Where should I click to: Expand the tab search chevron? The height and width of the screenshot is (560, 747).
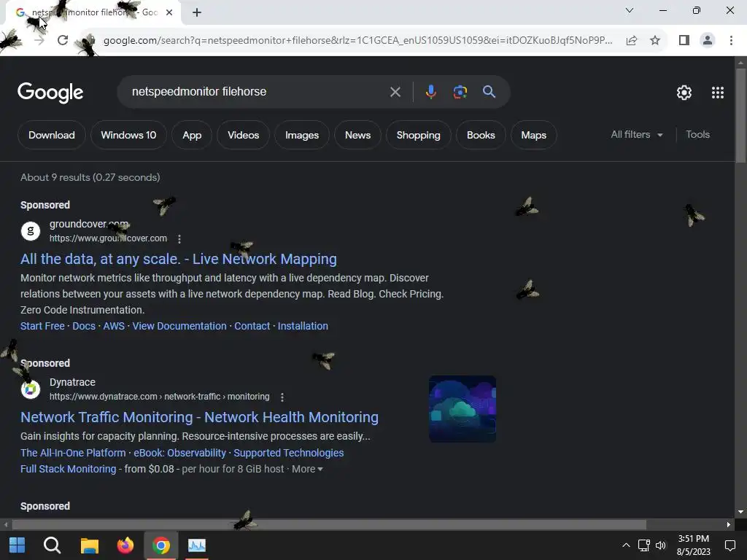(630, 10)
